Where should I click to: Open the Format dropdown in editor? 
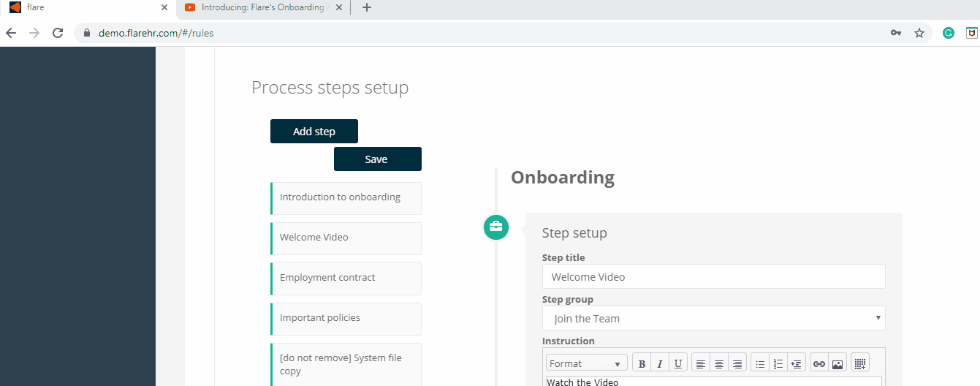(x=587, y=363)
